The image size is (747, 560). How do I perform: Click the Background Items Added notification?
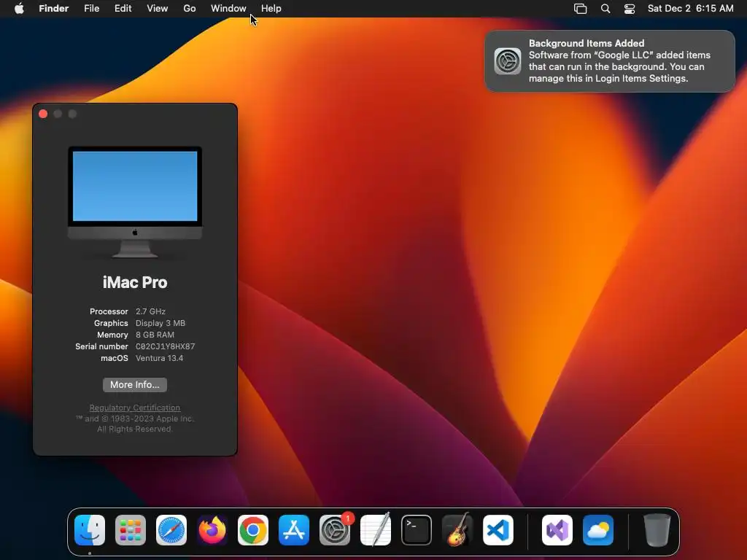pos(610,61)
